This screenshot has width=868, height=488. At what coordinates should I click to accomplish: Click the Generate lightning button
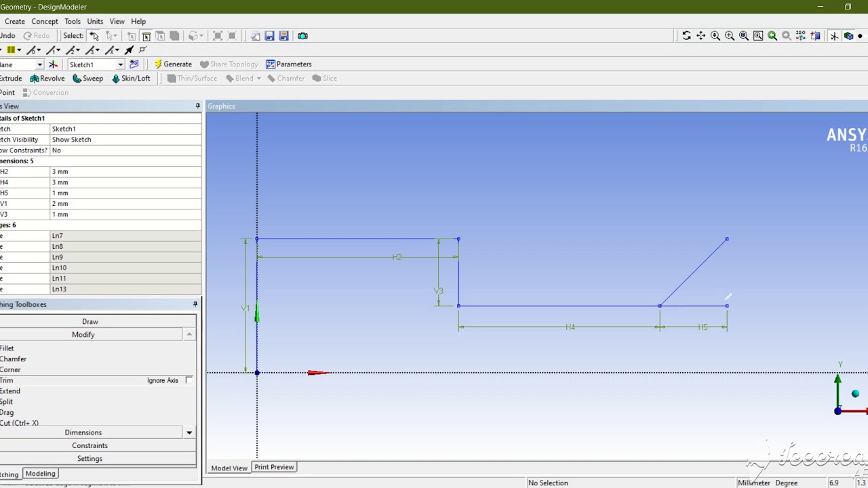tap(173, 64)
